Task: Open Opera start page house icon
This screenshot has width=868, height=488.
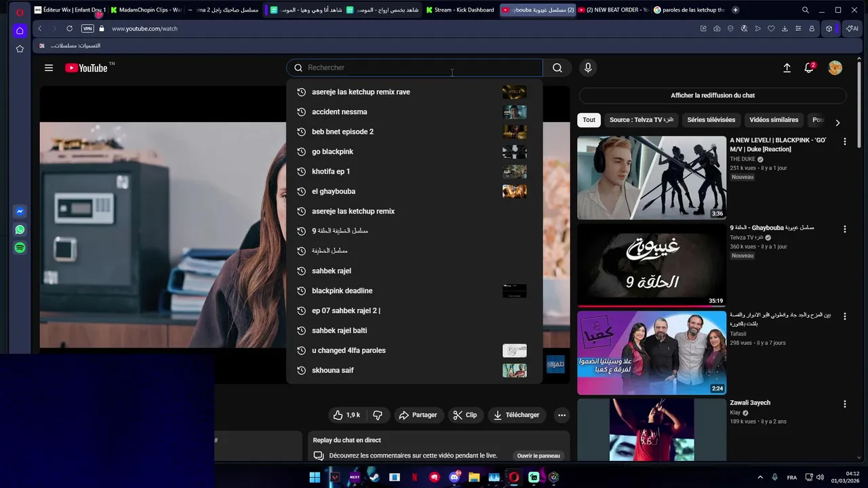Action: [20, 30]
